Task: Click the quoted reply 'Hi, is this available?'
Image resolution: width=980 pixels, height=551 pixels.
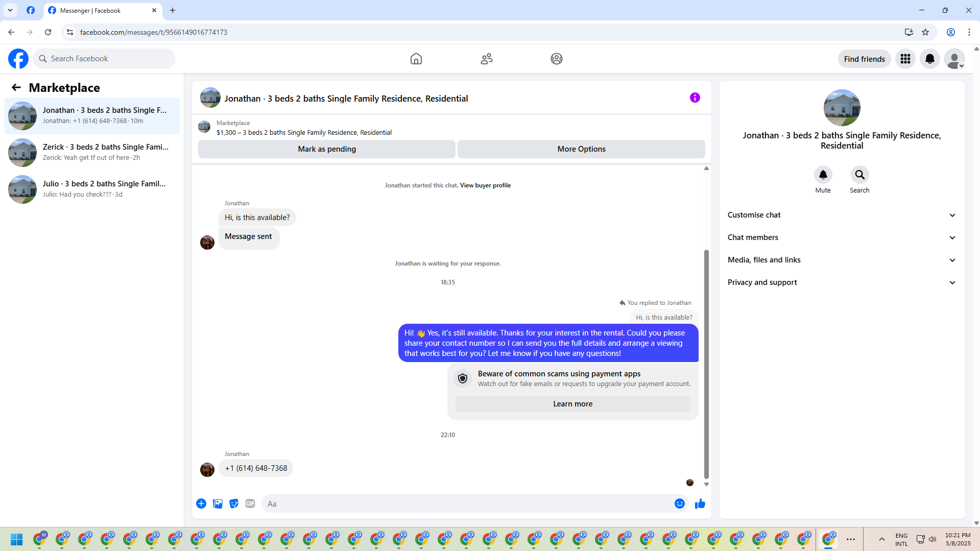Action: pos(664,317)
